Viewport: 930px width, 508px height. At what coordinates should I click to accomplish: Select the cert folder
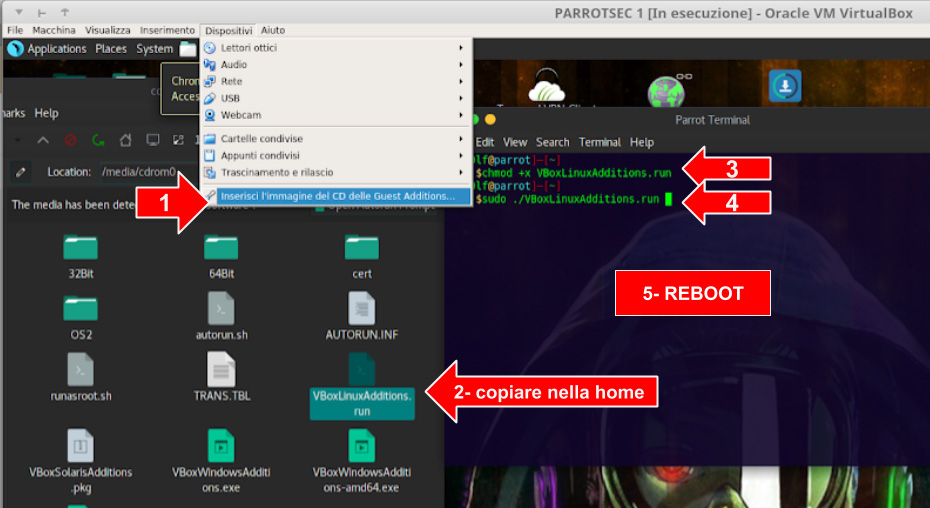pos(362,257)
